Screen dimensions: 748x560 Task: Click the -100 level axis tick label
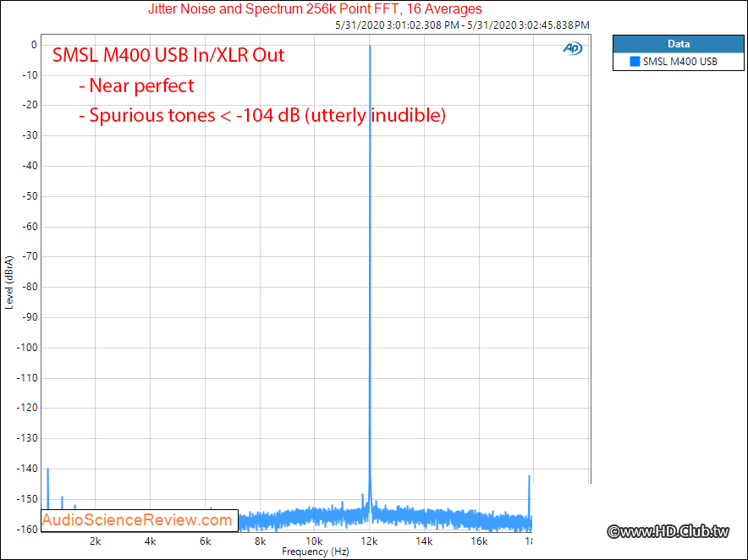(x=27, y=348)
